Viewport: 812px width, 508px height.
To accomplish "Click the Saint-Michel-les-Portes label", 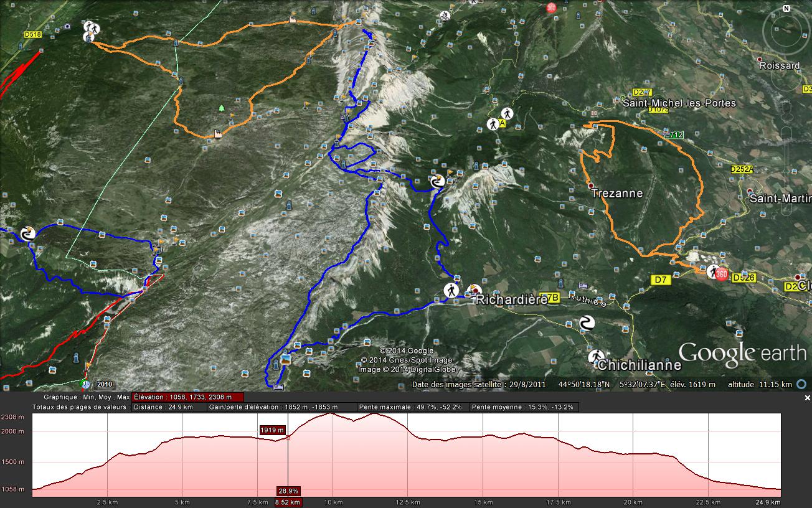I will click(679, 103).
